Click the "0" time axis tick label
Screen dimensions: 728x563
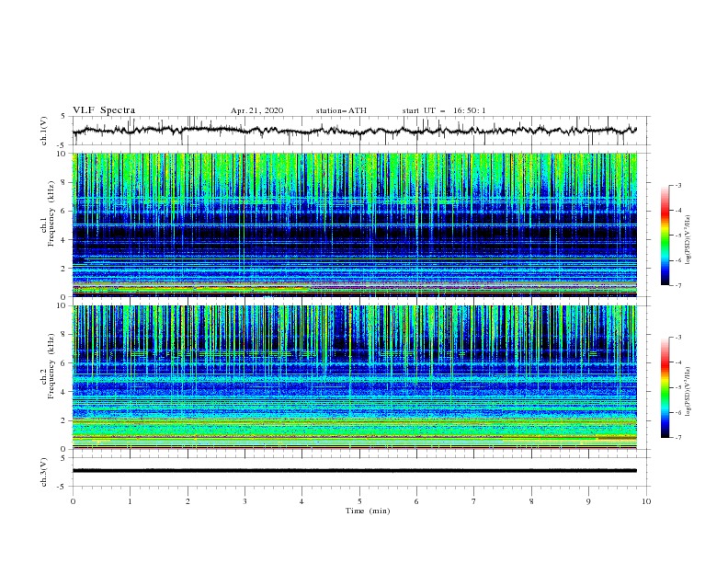coord(73,501)
